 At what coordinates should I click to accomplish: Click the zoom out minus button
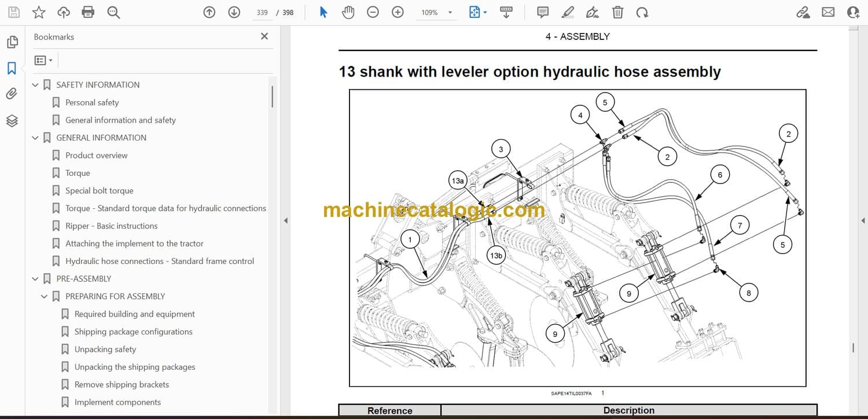pyautogui.click(x=373, y=12)
